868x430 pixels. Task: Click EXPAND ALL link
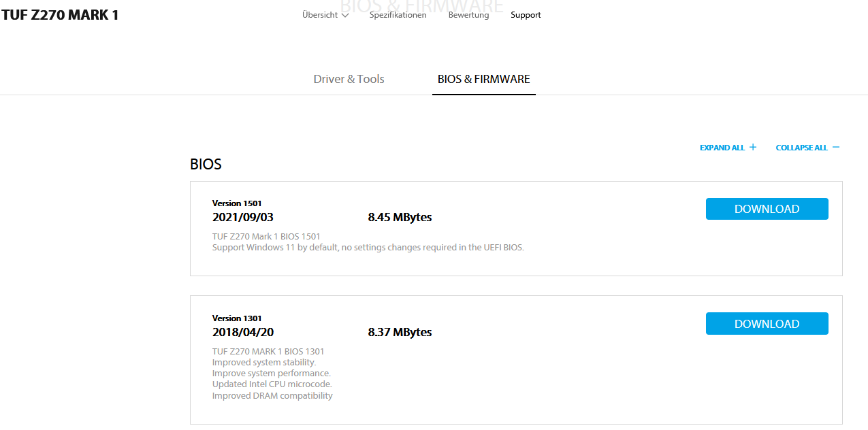[728, 148]
